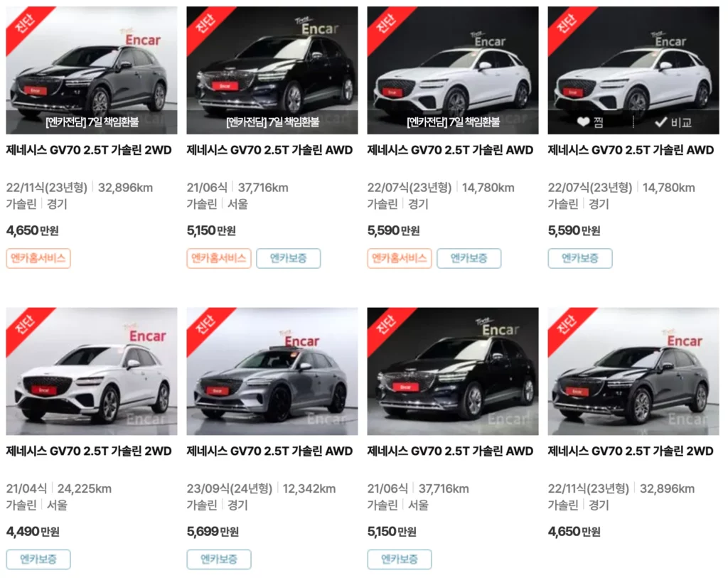Screen dimensions: 728x578
Task: Open the black GV70 2WD thumbnail priced 4,650만원 in the top row
Action: click(x=92, y=70)
